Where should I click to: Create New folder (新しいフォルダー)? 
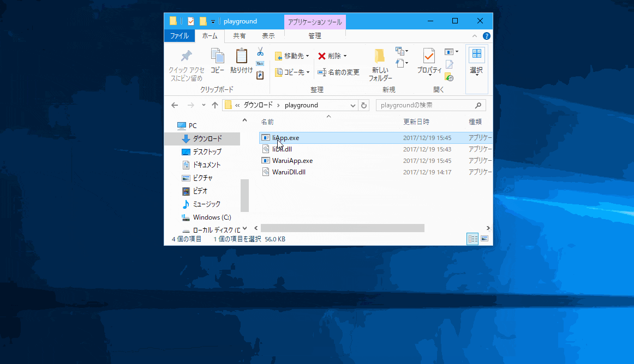tap(380, 65)
